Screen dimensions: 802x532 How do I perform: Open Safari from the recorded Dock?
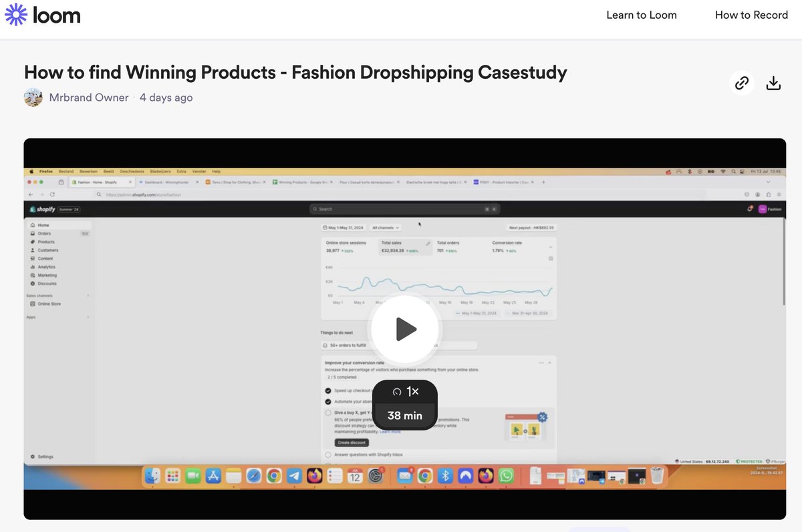pyautogui.click(x=253, y=476)
